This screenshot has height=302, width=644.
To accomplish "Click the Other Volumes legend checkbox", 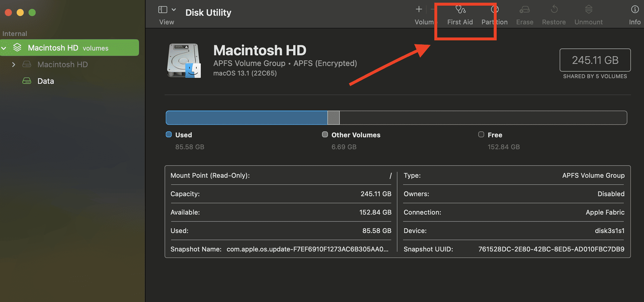I will 325,134.
